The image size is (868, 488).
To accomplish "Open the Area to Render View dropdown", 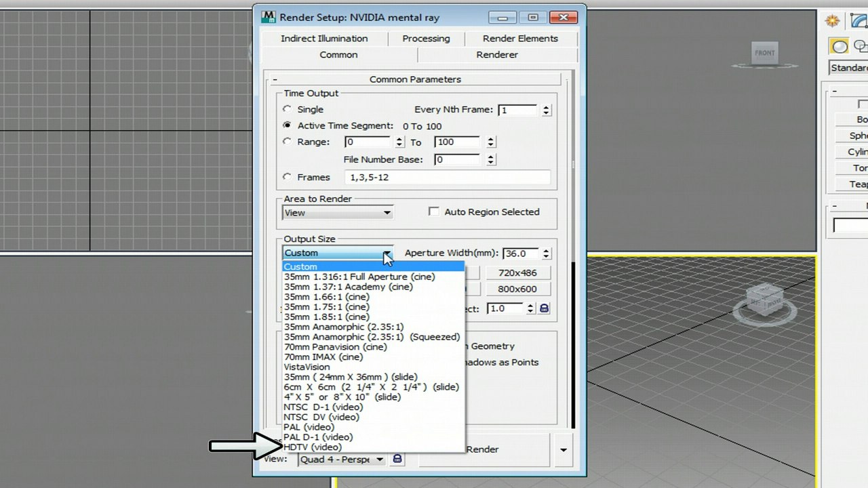I will (338, 212).
